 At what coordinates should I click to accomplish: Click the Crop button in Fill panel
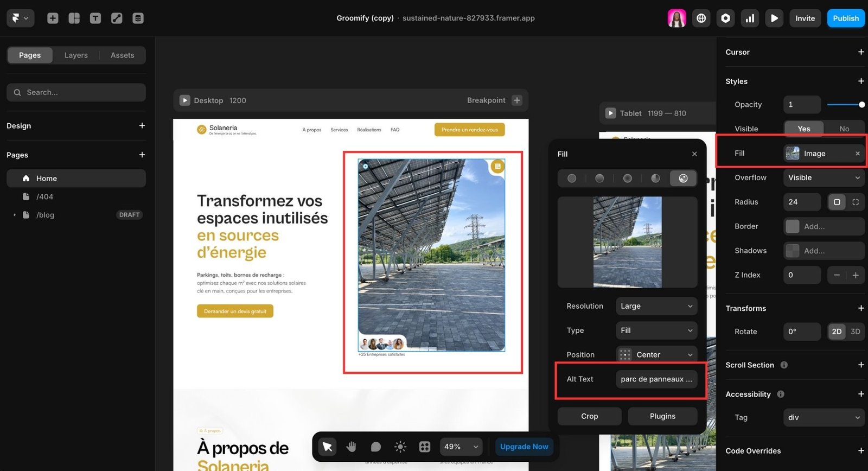pos(589,416)
